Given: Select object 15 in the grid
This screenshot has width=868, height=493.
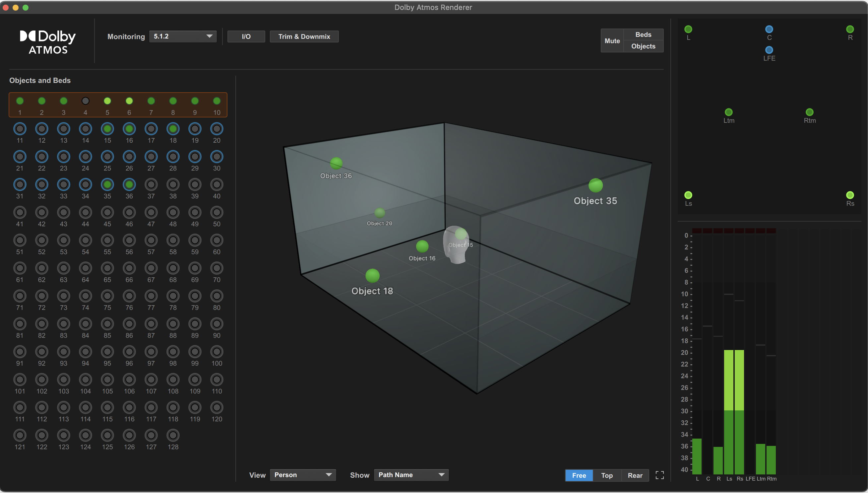Looking at the screenshot, I should point(107,129).
